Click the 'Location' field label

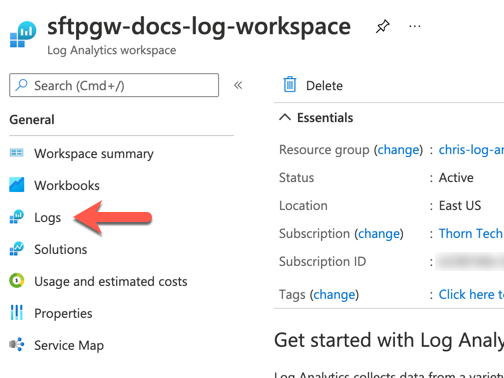click(303, 206)
